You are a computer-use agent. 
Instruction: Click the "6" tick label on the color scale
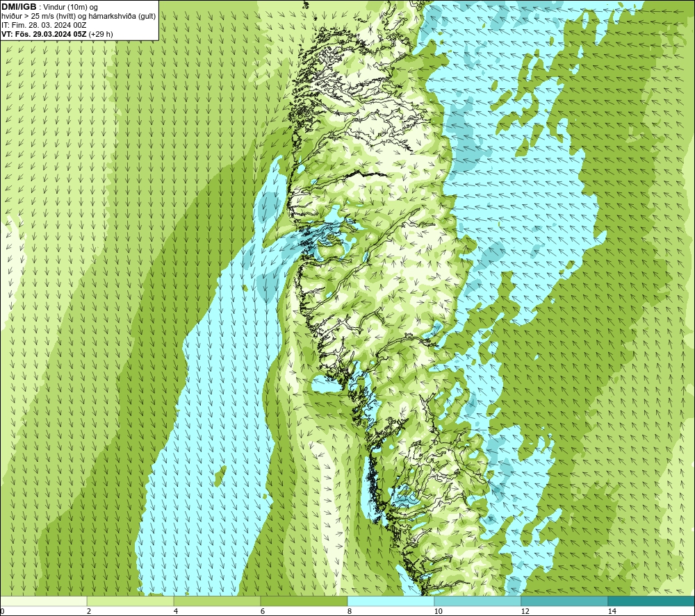[x=263, y=611]
